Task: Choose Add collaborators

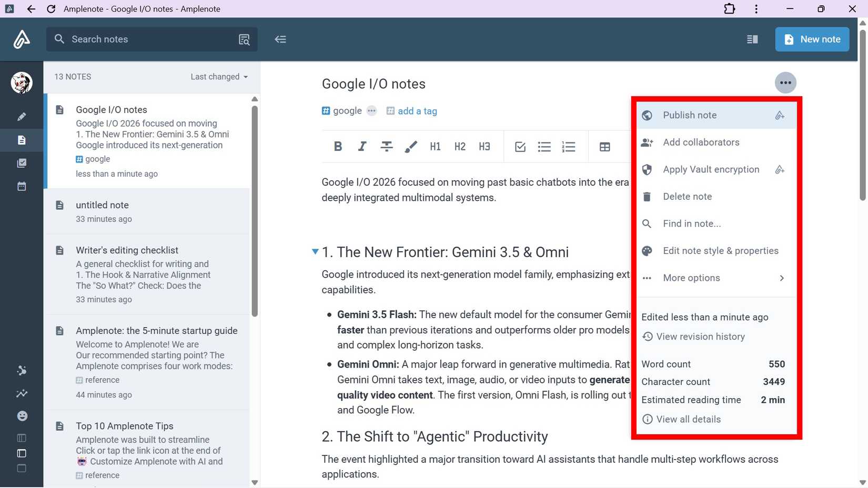Action: [716, 143]
